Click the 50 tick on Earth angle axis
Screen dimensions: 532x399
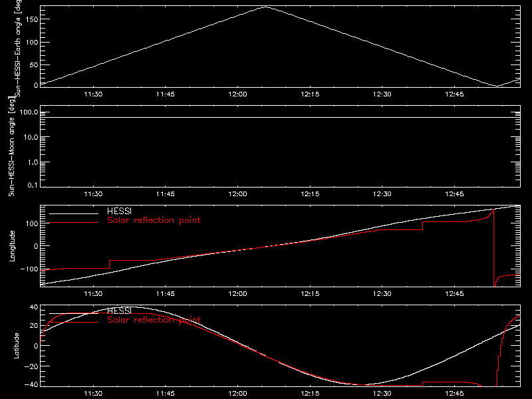click(34, 65)
